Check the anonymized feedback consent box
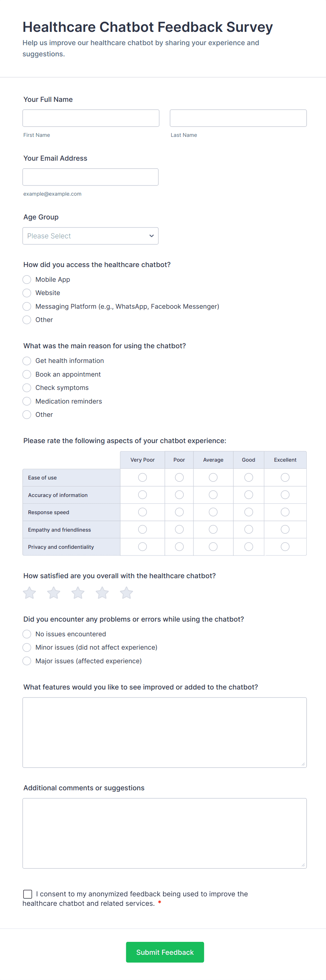Screen dimensions: 326x980 click(28, 894)
